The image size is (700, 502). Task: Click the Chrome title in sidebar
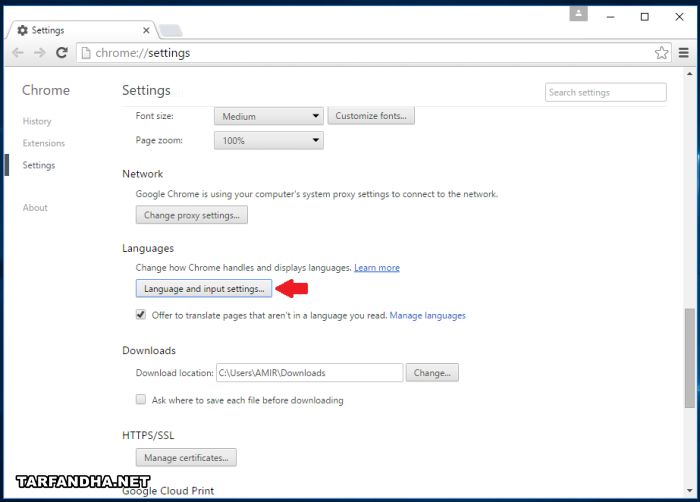pyautogui.click(x=46, y=90)
